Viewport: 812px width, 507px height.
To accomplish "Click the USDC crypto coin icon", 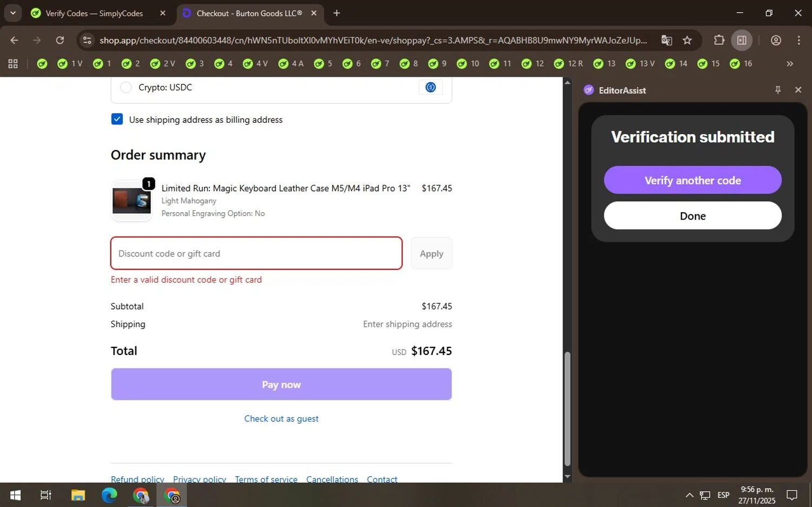I will tap(430, 87).
